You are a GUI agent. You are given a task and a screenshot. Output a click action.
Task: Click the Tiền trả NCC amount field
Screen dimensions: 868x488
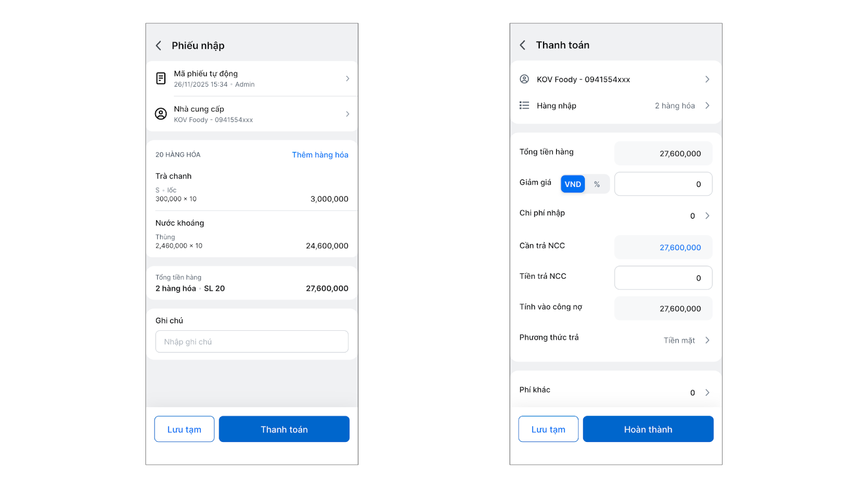tap(663, 278)
